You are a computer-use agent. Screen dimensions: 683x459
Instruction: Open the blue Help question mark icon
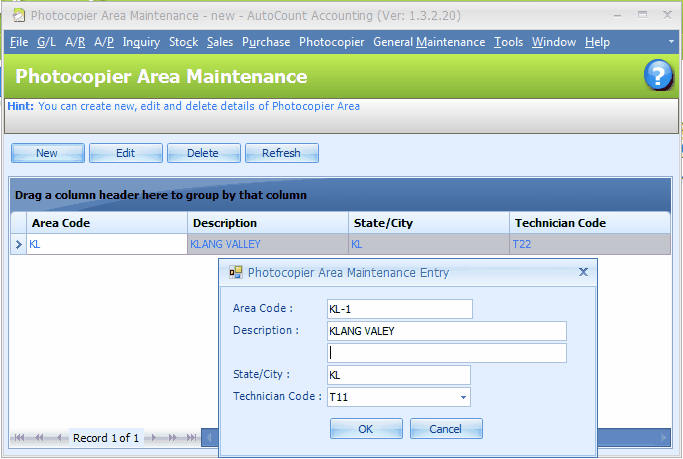(658, 75)
